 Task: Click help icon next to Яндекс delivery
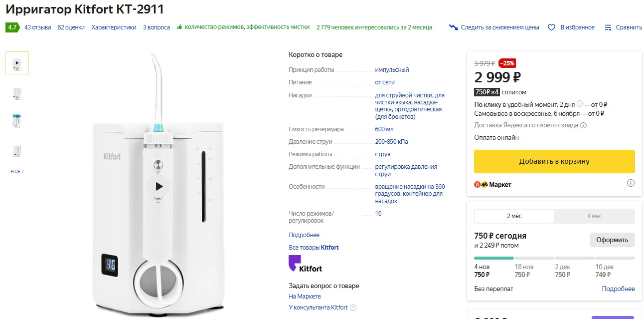click(x=584, y=126)
